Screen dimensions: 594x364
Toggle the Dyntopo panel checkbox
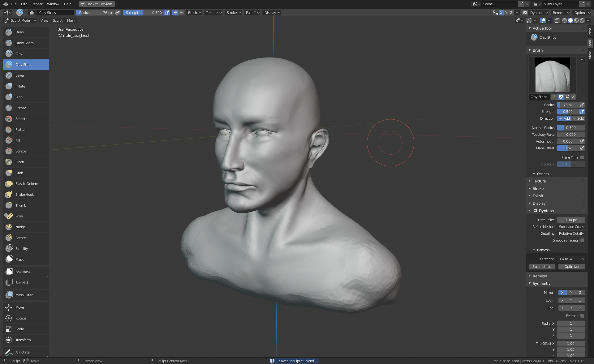click(535, 211)
